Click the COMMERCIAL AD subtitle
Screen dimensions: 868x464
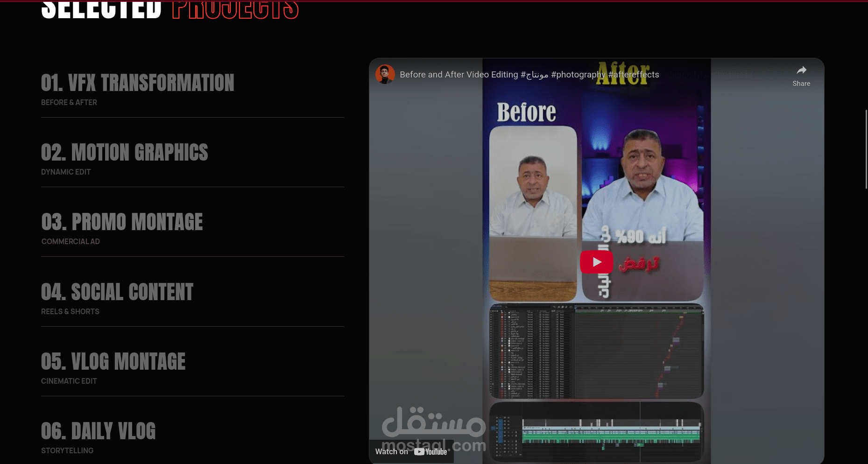[x=71, y=241]
